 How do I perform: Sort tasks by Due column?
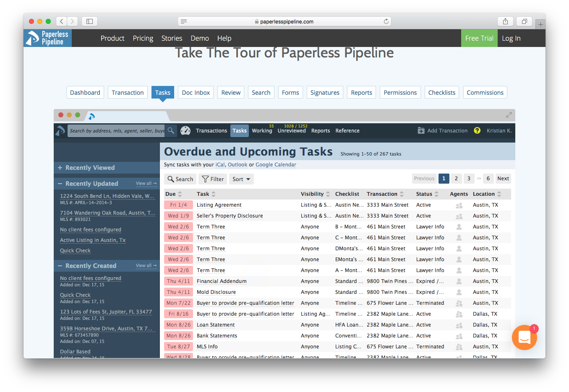pos(173,194)
